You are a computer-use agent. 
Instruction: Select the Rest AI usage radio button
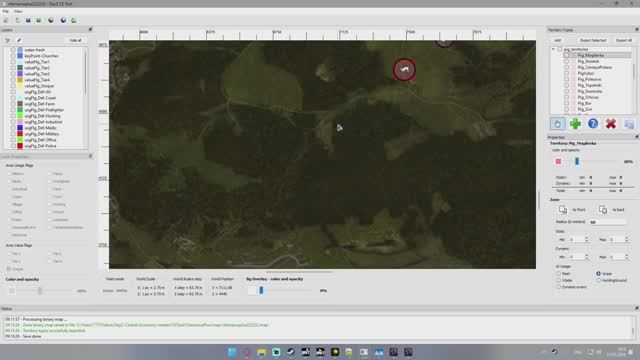click(558, 273)
